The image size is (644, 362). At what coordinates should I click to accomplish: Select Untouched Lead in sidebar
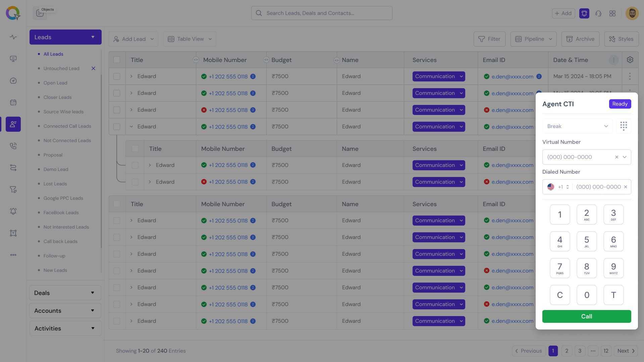click(61, 68)
